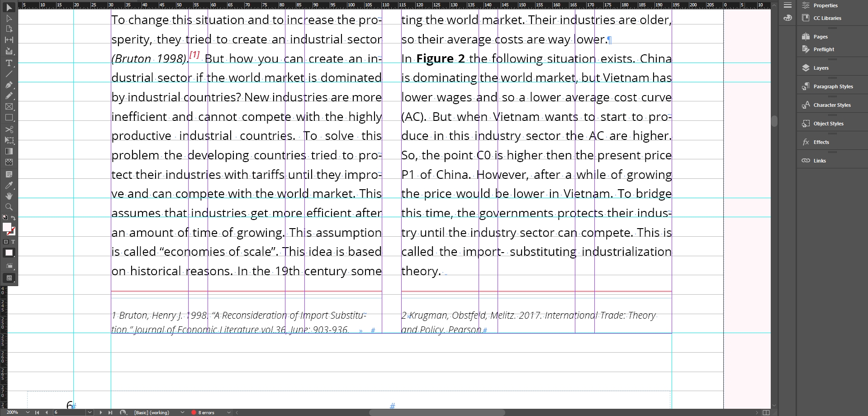Go to next page with arrow button
The width and height of the screenshot is (868, 416).
[101, 412]
